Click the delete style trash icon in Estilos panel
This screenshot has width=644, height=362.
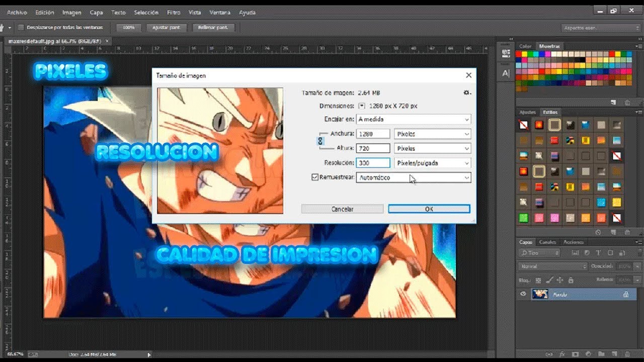tap(626, 232)
